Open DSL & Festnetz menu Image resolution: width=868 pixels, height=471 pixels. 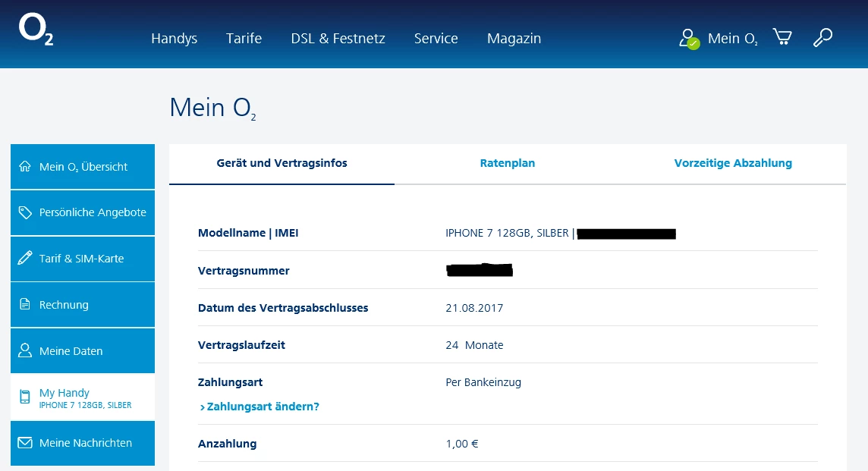click(338, 38)
